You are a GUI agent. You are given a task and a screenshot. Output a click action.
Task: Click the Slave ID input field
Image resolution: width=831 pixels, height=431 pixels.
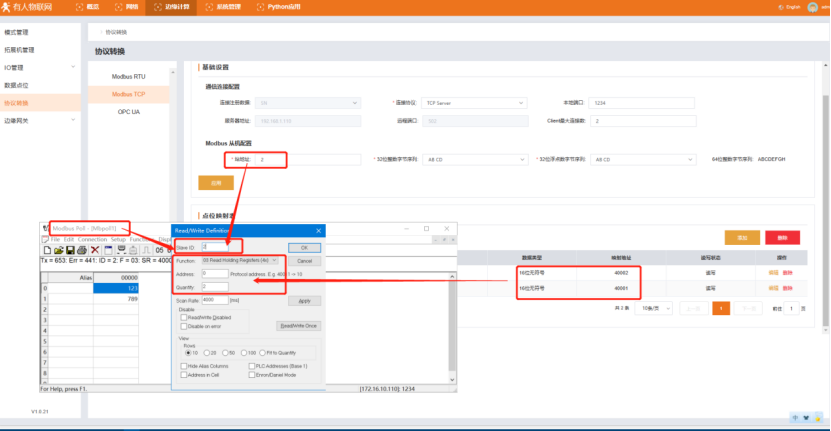214,246
